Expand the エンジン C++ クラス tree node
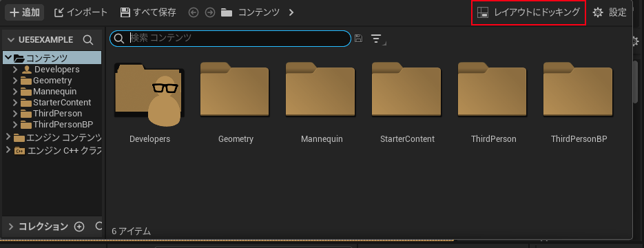644x248 pixels. click(8, 150)
